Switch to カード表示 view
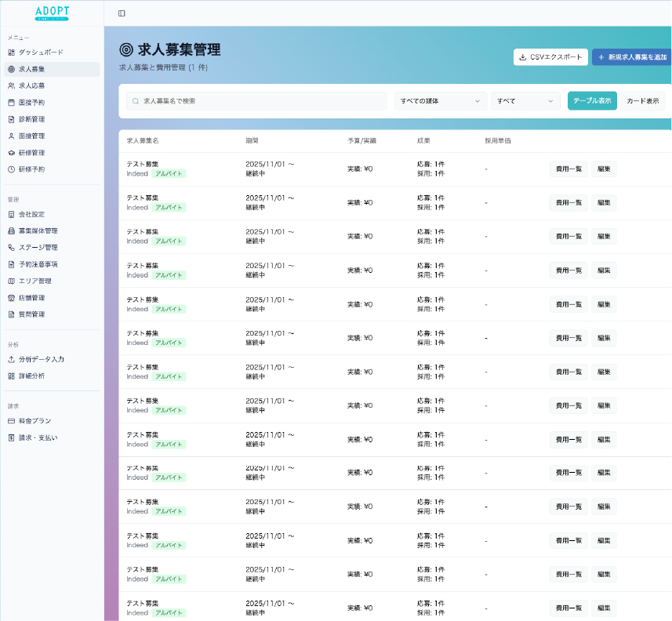This screenshot has height=621, width=672. click(642, 101)
